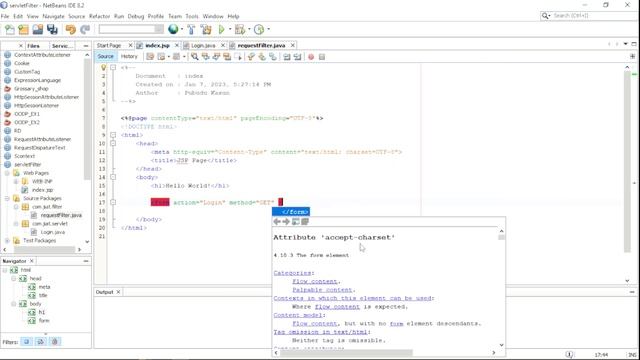Click the notifications icon in the status bar
This screenshot has height=360, width=640.
[569, 355]
